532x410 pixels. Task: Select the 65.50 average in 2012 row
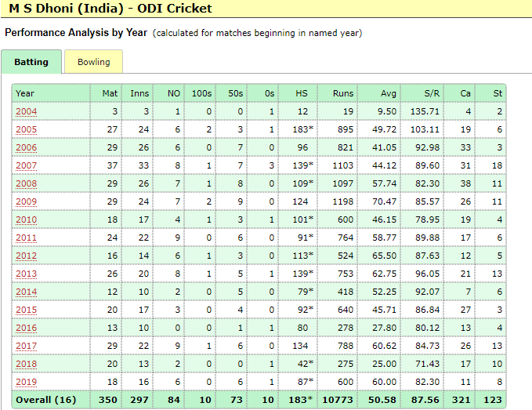coord(384,256)
